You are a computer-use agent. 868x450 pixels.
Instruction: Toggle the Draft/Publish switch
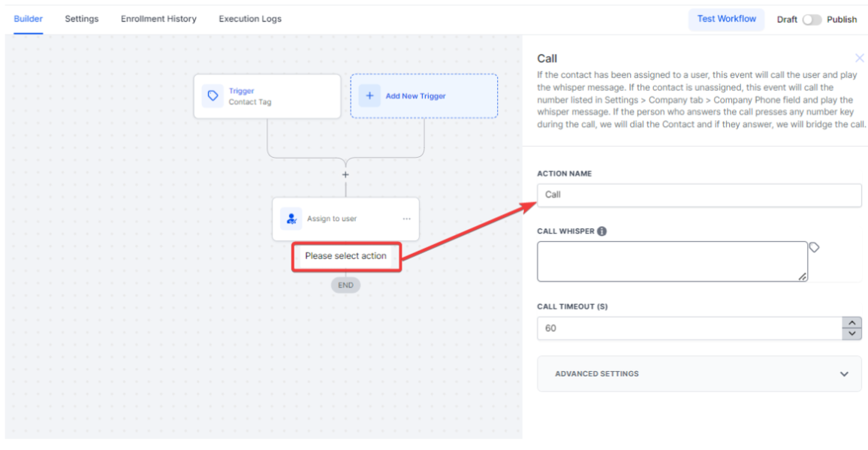pyautogui.click(x=812, y=20)
